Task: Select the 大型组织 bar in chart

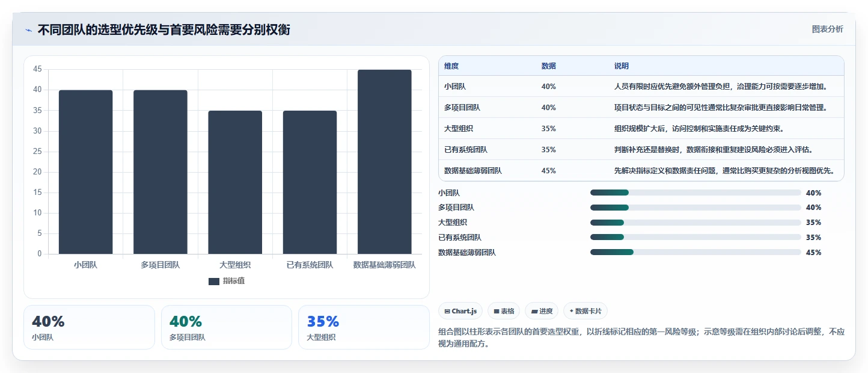Action: click(235, 182)
